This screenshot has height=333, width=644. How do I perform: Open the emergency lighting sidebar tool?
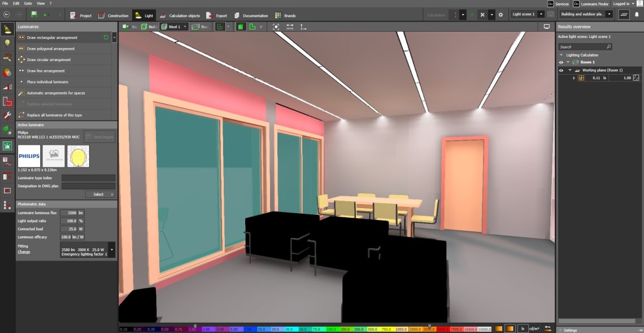7,146
